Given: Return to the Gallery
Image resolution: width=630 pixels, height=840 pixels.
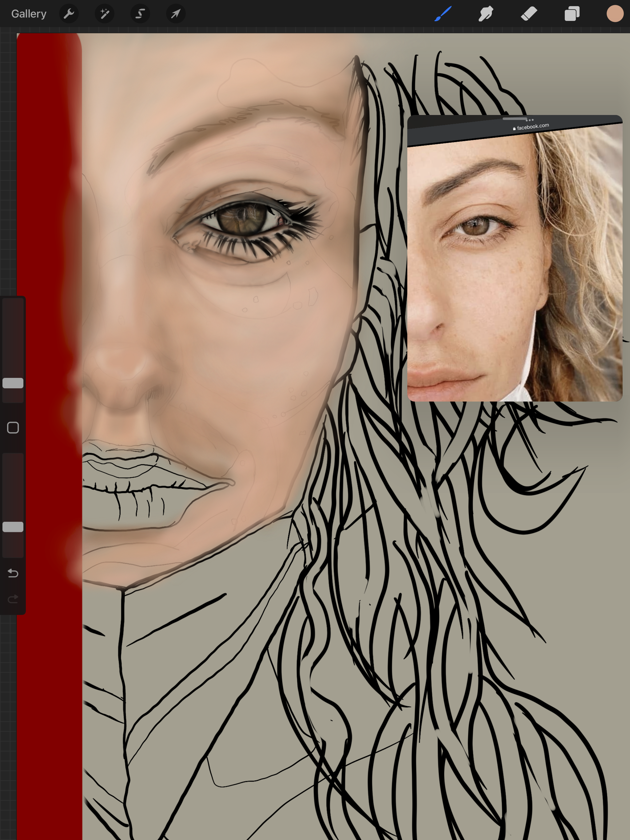Looking at the screenshot, I should 29,14.
